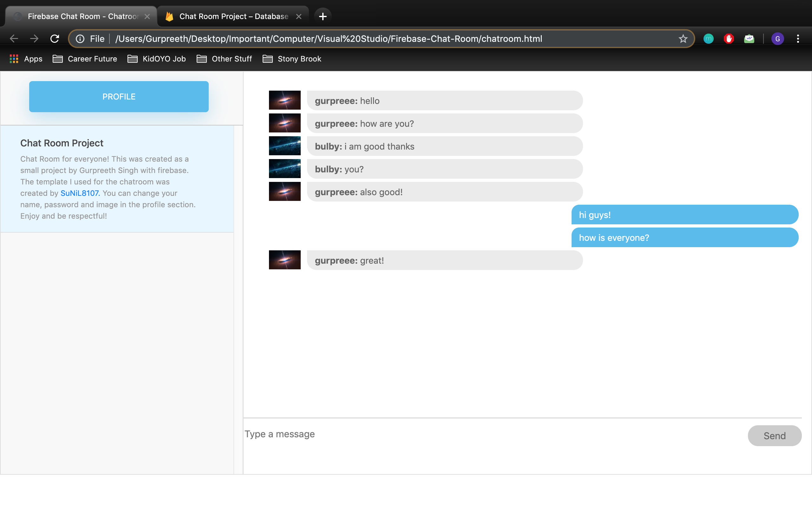This screenshot has height=507, width=812.
Task: Expand the KidOYO Job bookmark folder
Action: [157, 59]
